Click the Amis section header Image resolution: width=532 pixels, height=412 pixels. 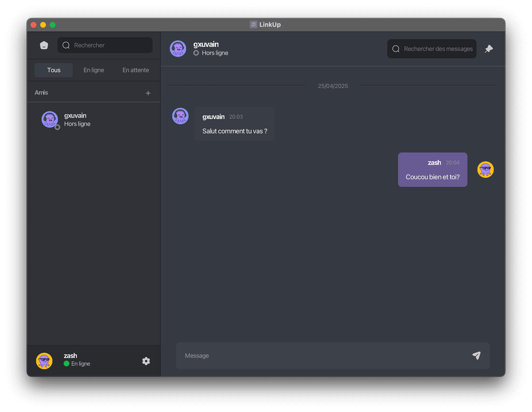coord(41,92)
